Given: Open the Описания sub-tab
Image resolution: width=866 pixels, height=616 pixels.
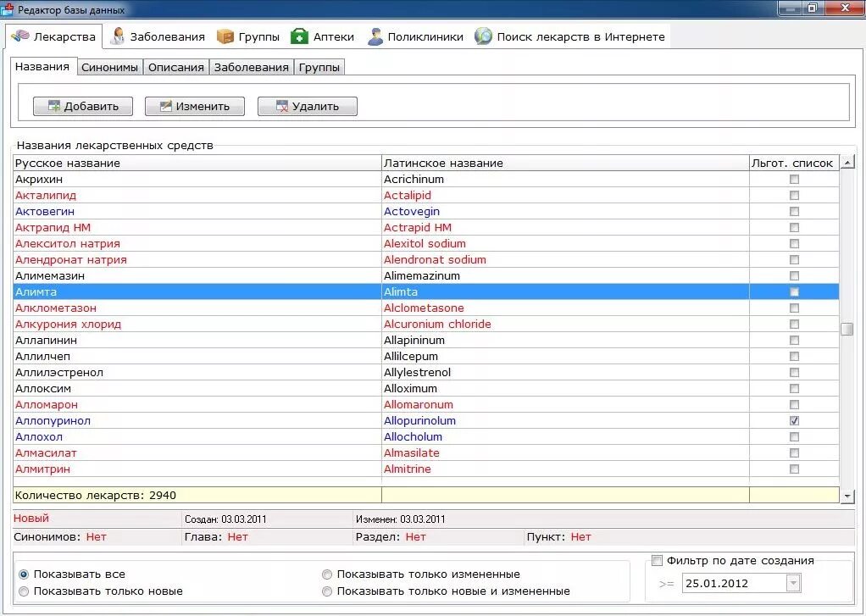Looking at the screenshot, I should point(176,68).
